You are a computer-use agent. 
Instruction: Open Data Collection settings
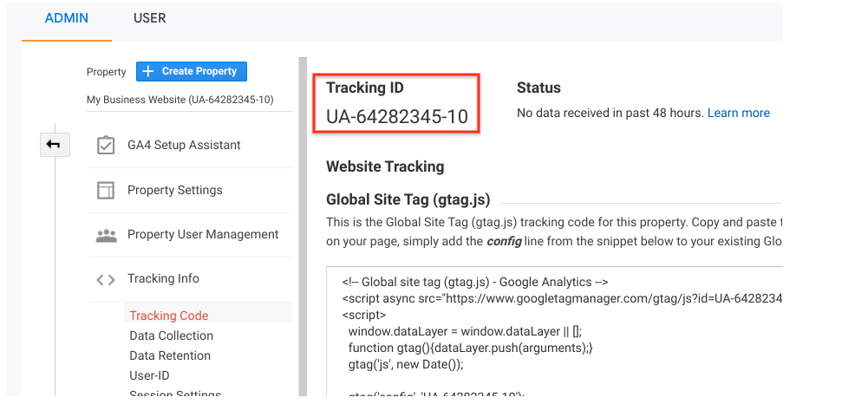click(171, 336)
